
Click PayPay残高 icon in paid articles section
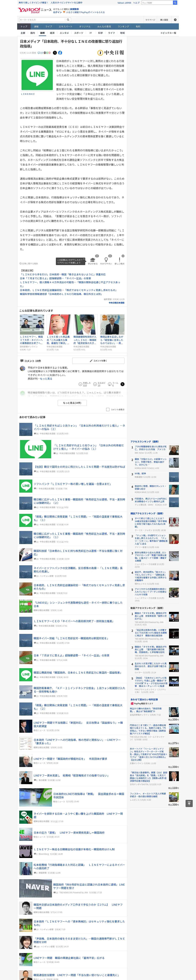(132, 703)
